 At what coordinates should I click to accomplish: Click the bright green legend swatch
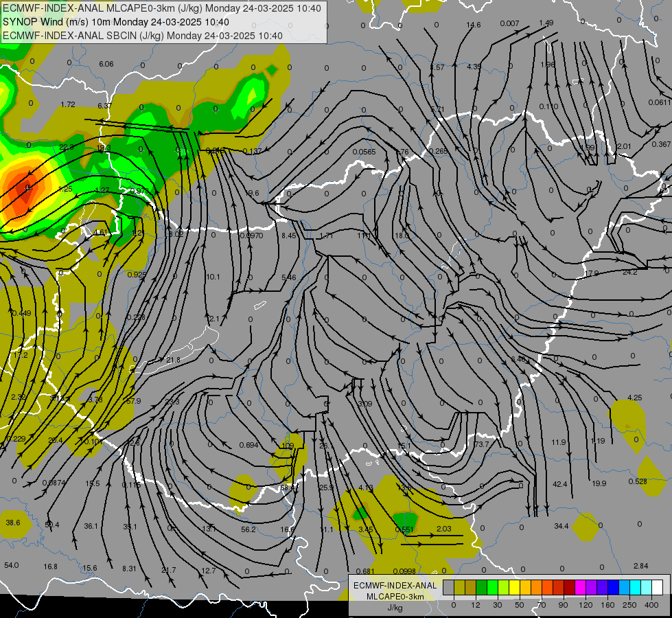(x=492, y=587)
